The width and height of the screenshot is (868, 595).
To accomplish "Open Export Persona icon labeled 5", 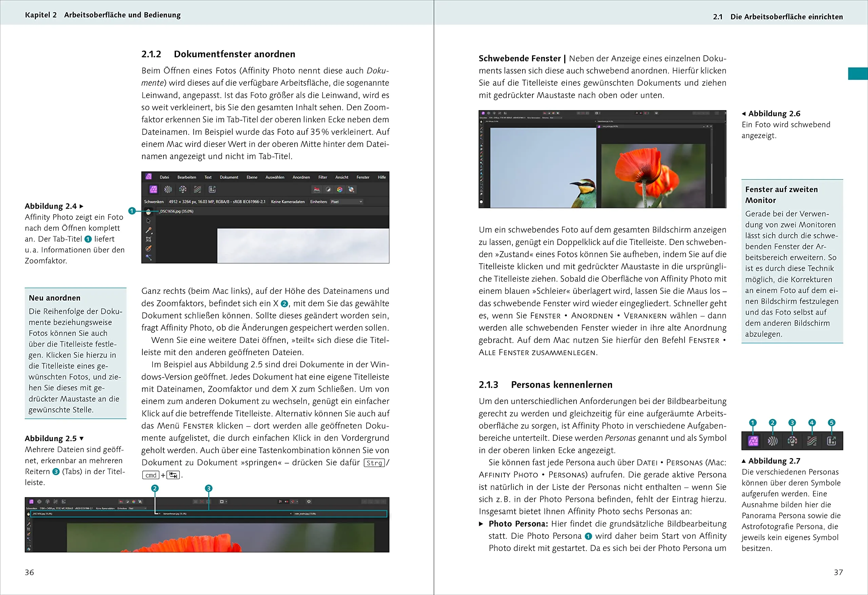I will [831, 441].
